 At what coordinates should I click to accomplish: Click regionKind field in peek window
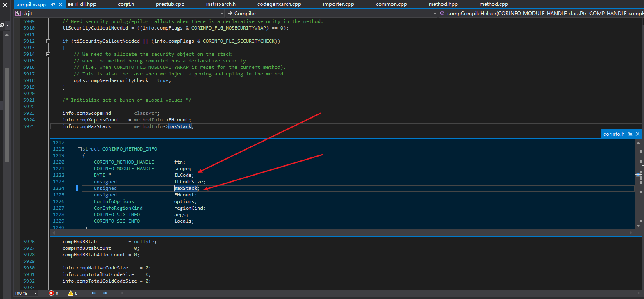click(189, 208)
